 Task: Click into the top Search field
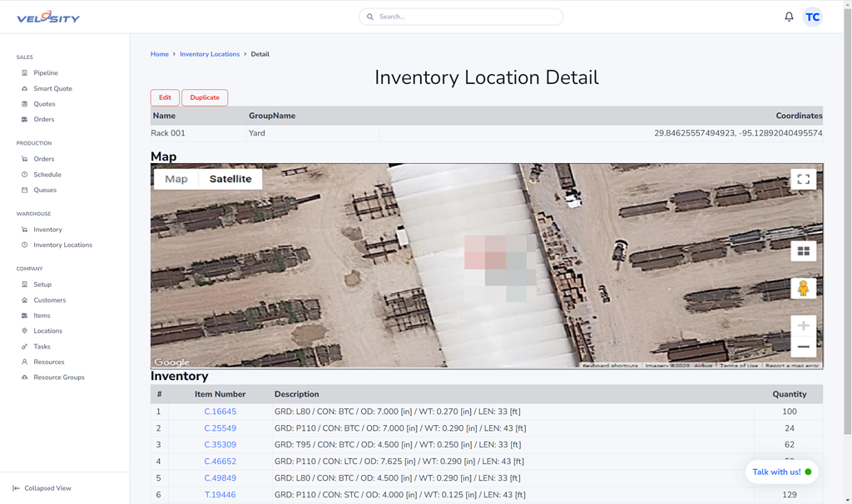click(466, 17)
